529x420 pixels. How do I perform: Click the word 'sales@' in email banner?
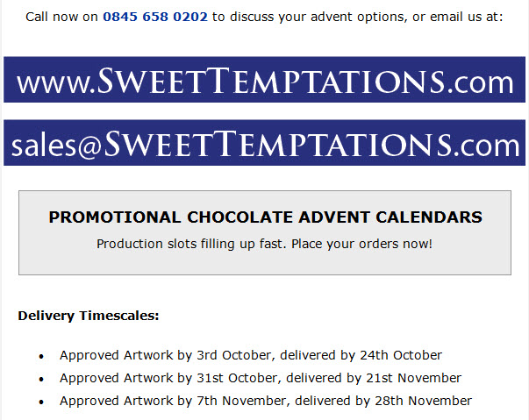(x=56, y=146)
